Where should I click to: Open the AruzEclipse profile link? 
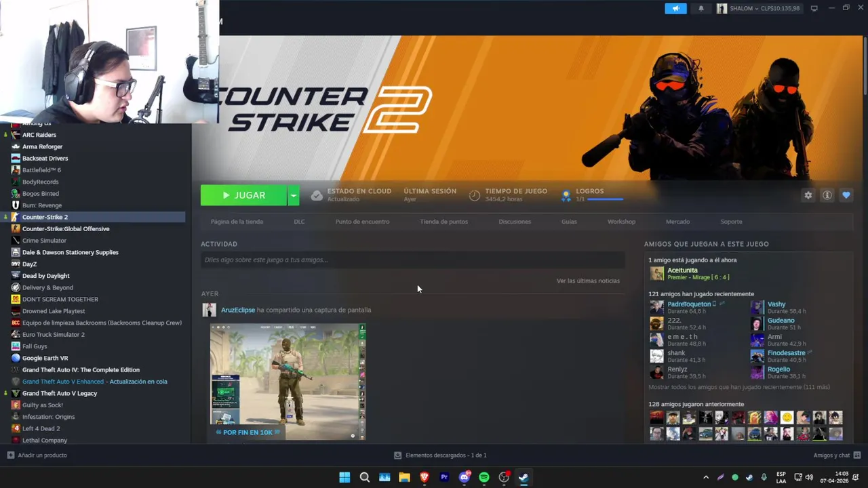238,310
